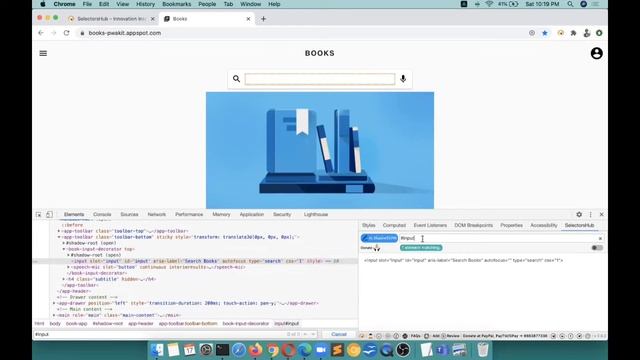
Task: Open Spotlight search in the menu bar
Action: click(570, 4)
